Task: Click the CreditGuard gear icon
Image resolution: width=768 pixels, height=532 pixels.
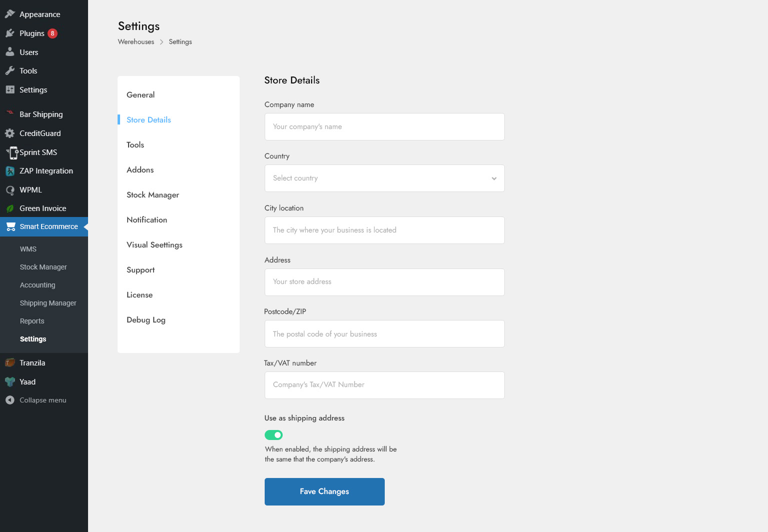Action: pyautogui.click(x=10, y=133)
